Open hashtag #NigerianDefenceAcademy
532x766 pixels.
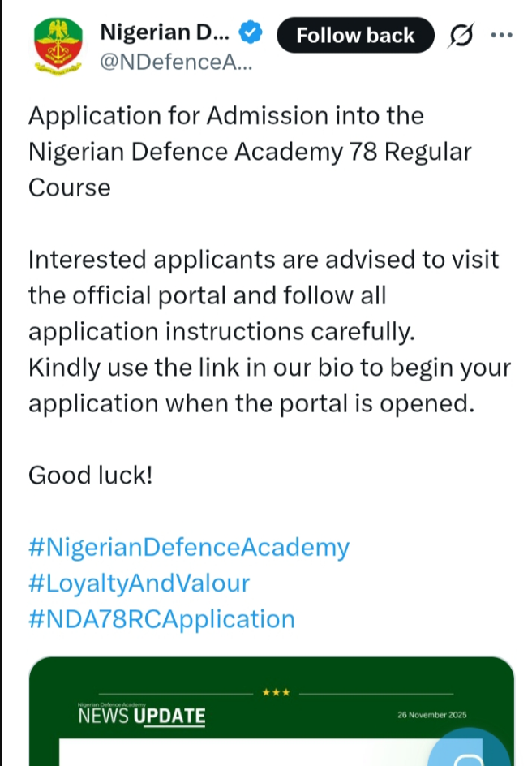click(x=188, y=548)
